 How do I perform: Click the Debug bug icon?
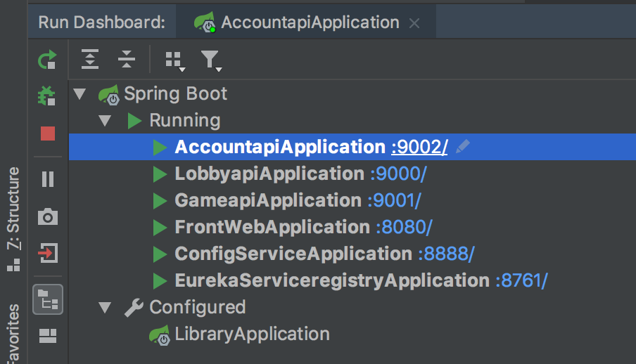[47, 96]
